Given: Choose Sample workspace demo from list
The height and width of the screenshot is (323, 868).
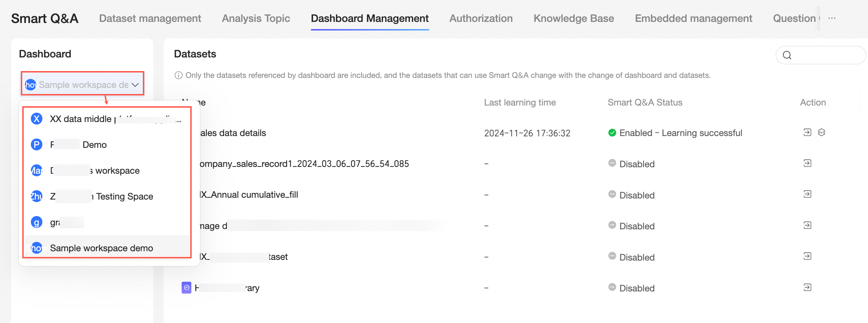Looking at the screenshot, I should pyautogui.click(x=107, y=248).
